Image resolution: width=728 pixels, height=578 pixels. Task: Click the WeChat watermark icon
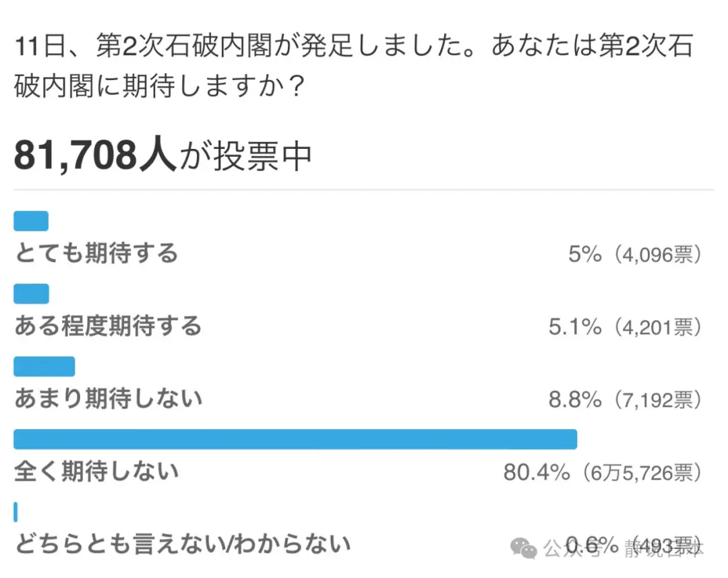point(523,548)
